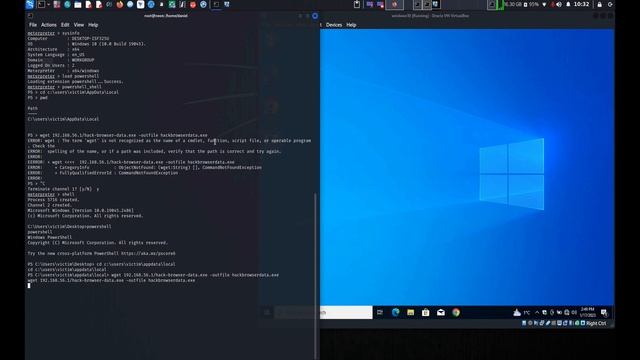This screenshot has width=640, height=360.
Task: Open the Actions menu in the terminal
Action: (49, 25)
